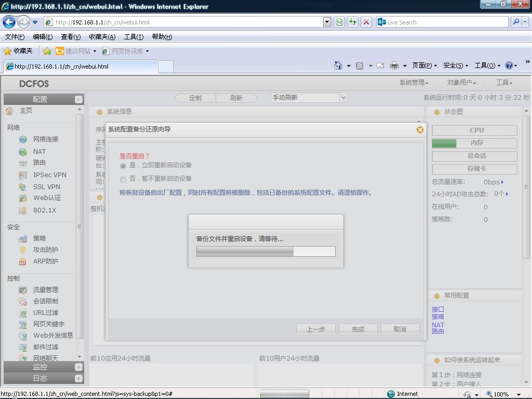Click the IE Forward navigation arrow
The height and width of the screenshot is (399, 532).
coord(23,22)
